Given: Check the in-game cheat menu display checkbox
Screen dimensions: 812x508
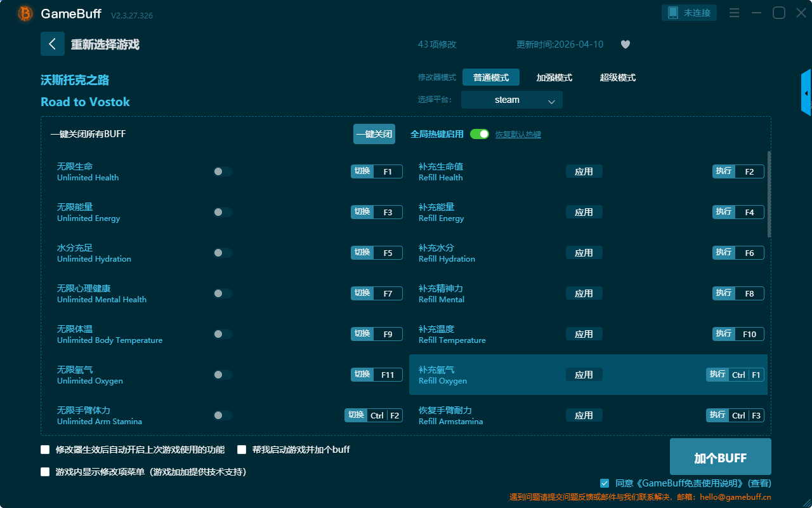Looking at the screenshot, I should [45, 472].
